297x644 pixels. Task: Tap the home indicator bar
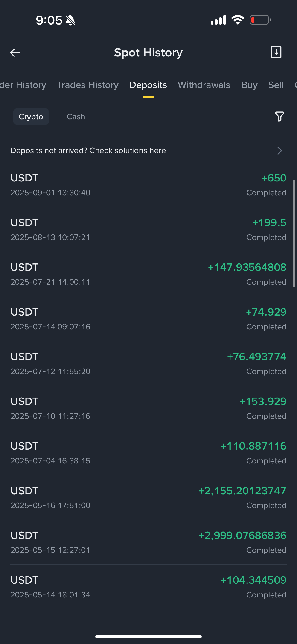point(148,636)
